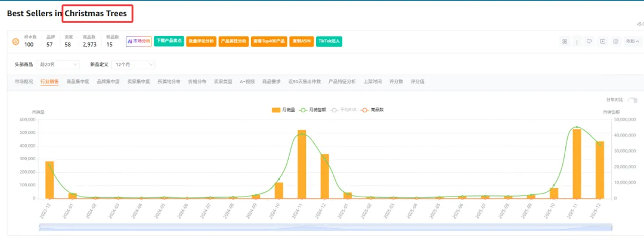The width and height of the screenshot is (644, 239).
Task: Click the green 下载产品卖点 button
Action: pos(169,41)
